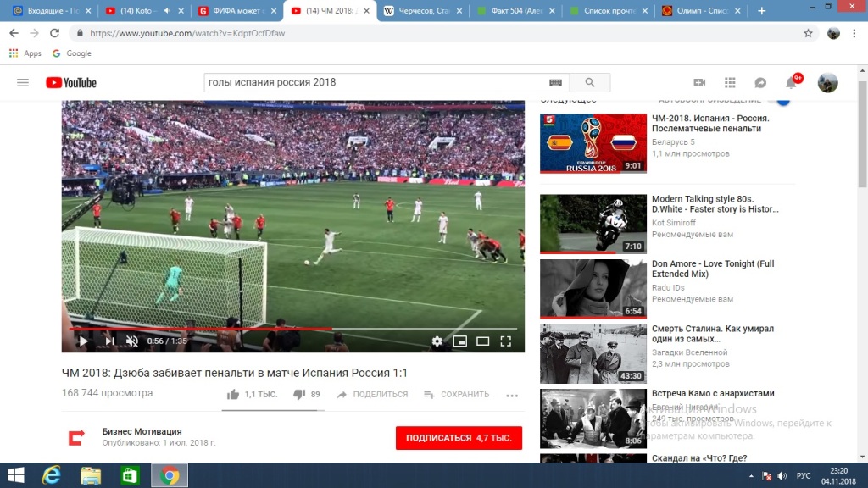Open the player settings gear
The height and width of the screenshot is (488, 868).
pyautogui.click(x=437, y=341)
